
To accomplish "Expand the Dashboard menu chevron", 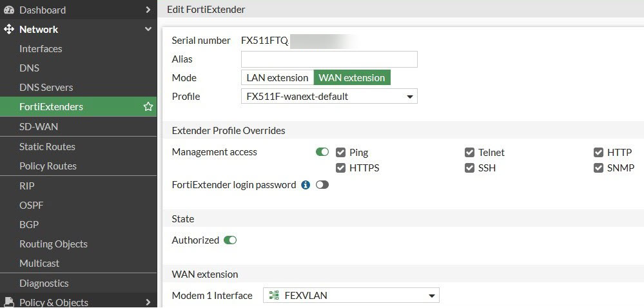I will 148,10.
